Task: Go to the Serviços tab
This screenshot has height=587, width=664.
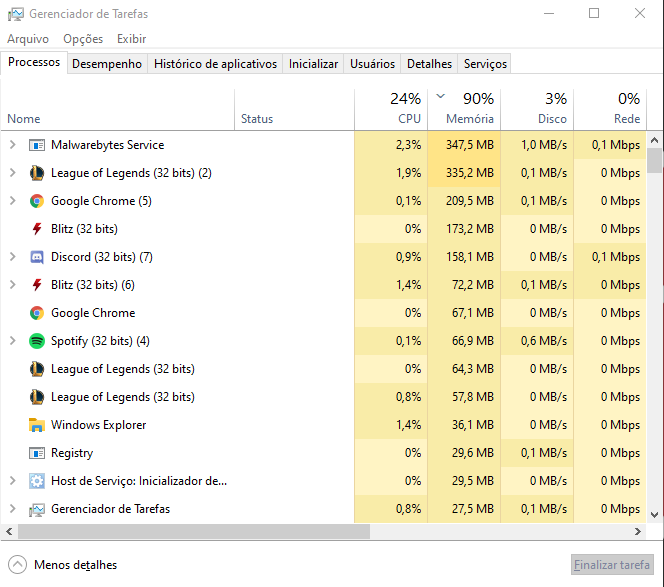Action: [x=485, y=64]
